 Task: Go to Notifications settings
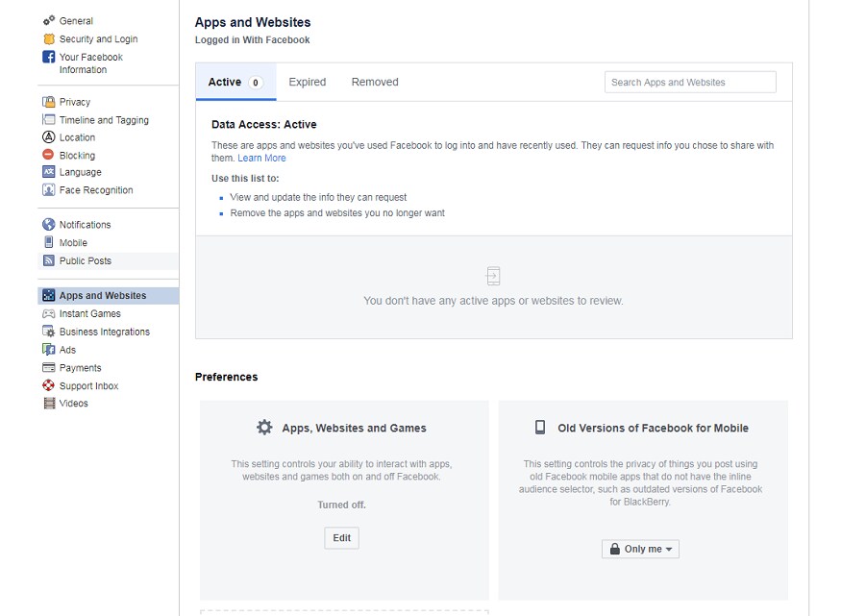coord(86,225)
